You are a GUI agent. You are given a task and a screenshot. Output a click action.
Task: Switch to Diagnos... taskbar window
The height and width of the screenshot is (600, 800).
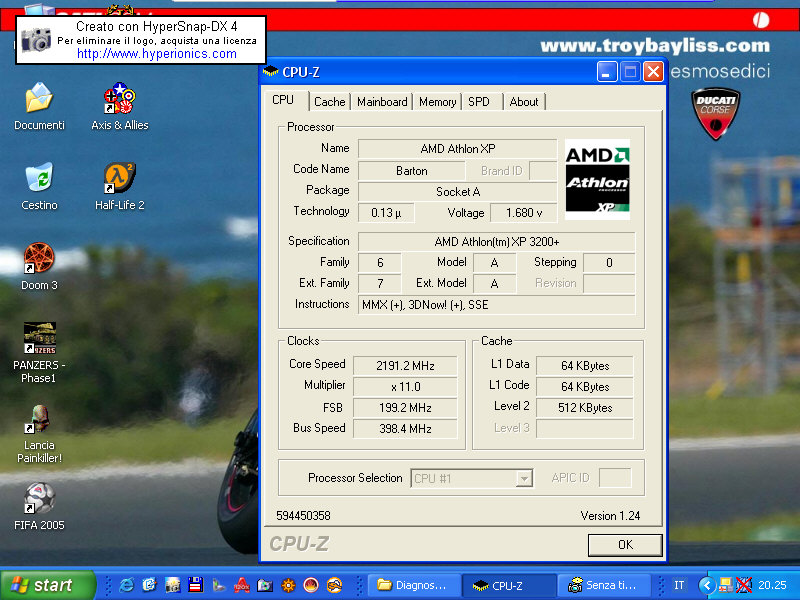[416, 585]
